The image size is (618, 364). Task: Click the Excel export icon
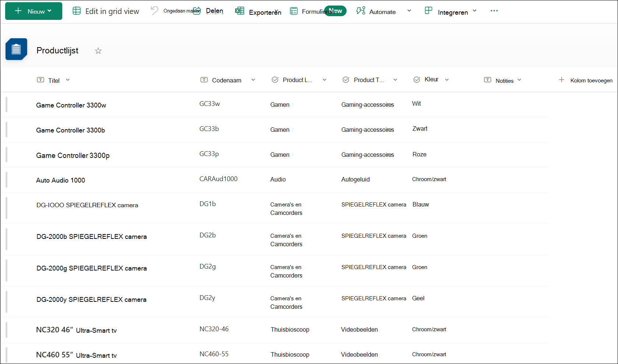(x=240, y=11)
